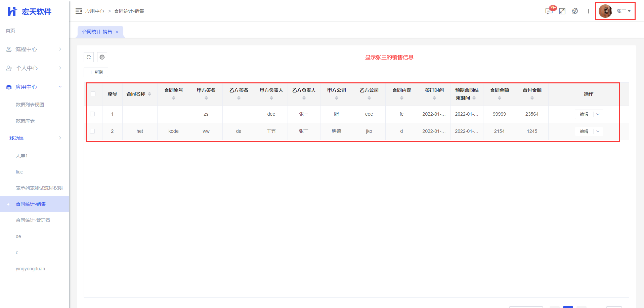Open more actions dropdown for row 1
This screenshot has width=644, height=308.
coord(598,114)
